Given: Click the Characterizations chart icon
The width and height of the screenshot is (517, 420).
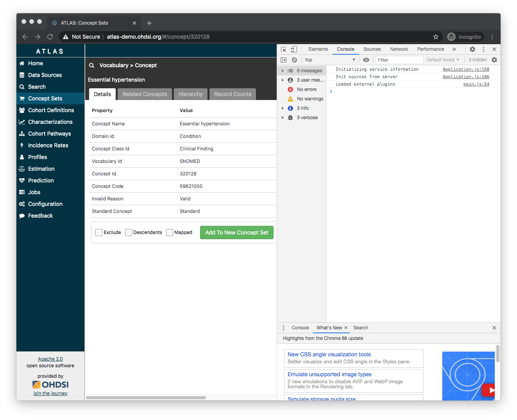Looking at the screenshot, I should click(x=22, y=122).
